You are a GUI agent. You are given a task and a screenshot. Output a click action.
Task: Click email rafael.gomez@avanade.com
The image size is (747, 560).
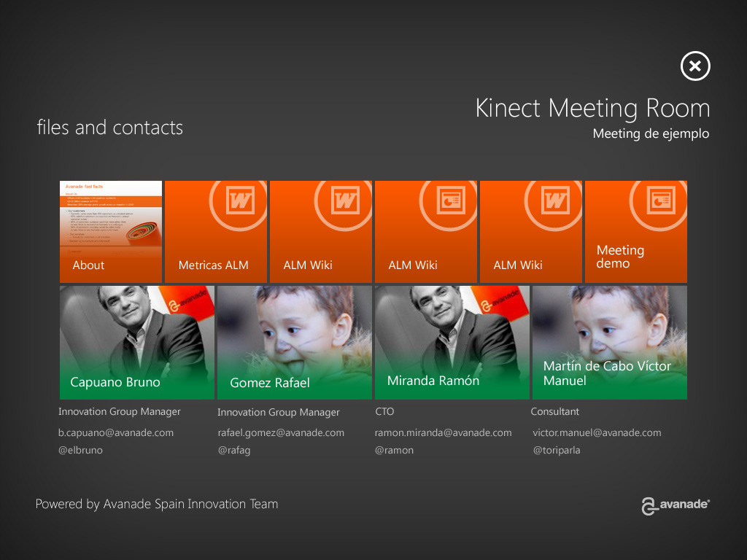click(281, 433)
